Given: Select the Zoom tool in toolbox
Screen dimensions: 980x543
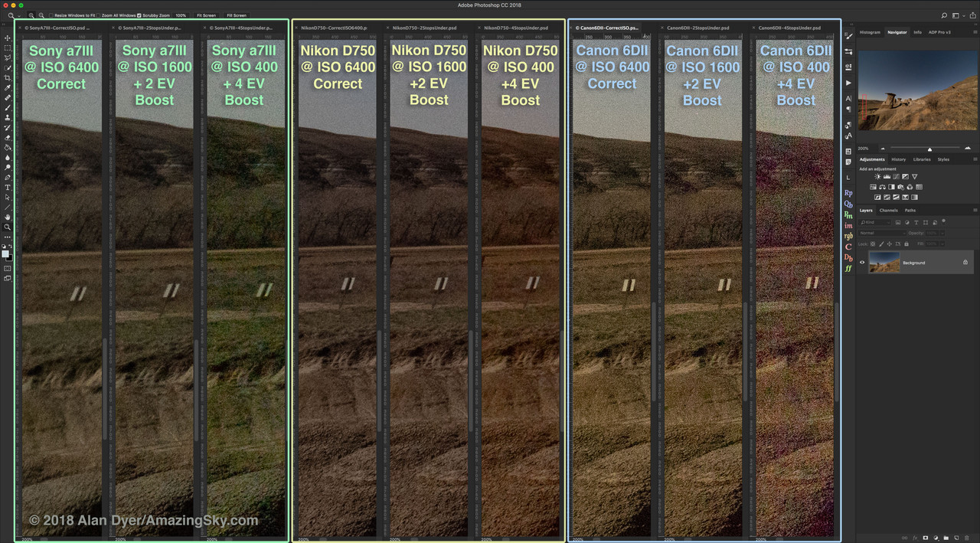Looking at the screenshot, I should point(8,227).
